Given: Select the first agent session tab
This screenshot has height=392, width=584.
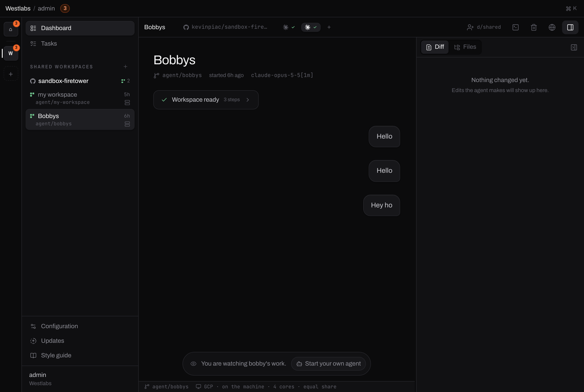Looking at the screenshot, I should pos(289,27).
